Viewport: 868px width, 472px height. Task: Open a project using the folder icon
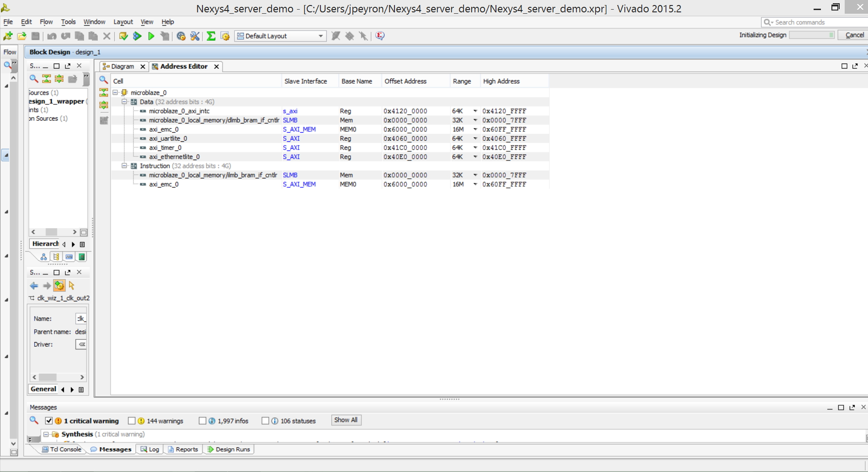tap(21, 36)
